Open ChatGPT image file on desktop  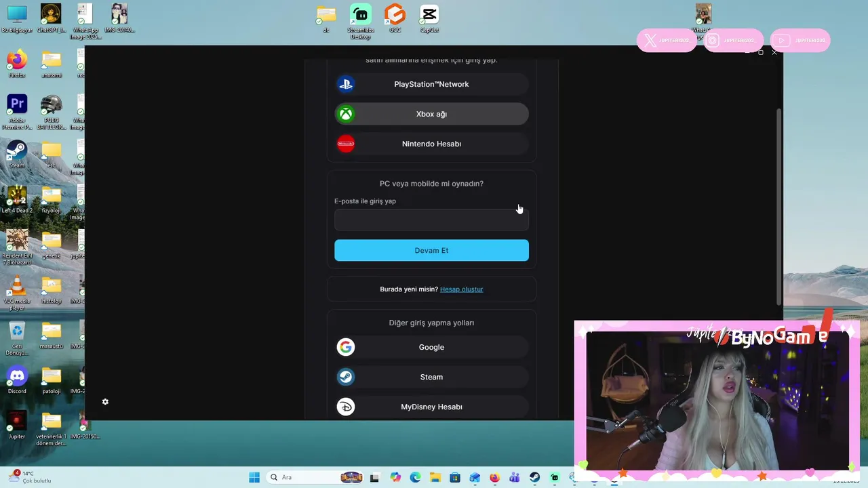coord(52,19)
